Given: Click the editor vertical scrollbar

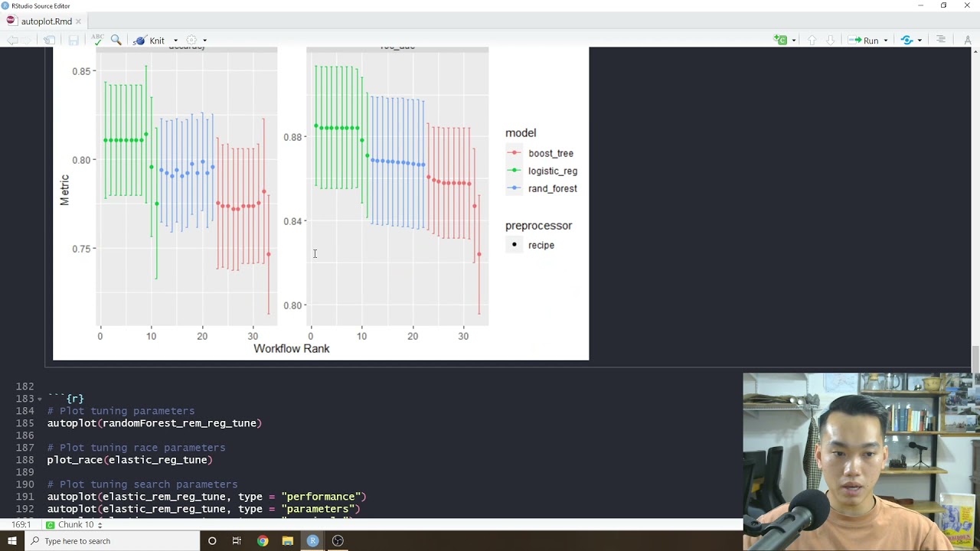Looking at the screenshot, I should click(975, 358).
